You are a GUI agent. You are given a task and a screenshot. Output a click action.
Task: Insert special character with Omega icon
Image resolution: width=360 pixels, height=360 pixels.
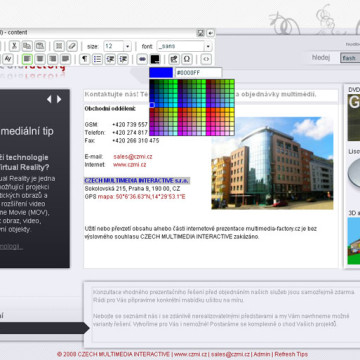(x=187, y=59)
